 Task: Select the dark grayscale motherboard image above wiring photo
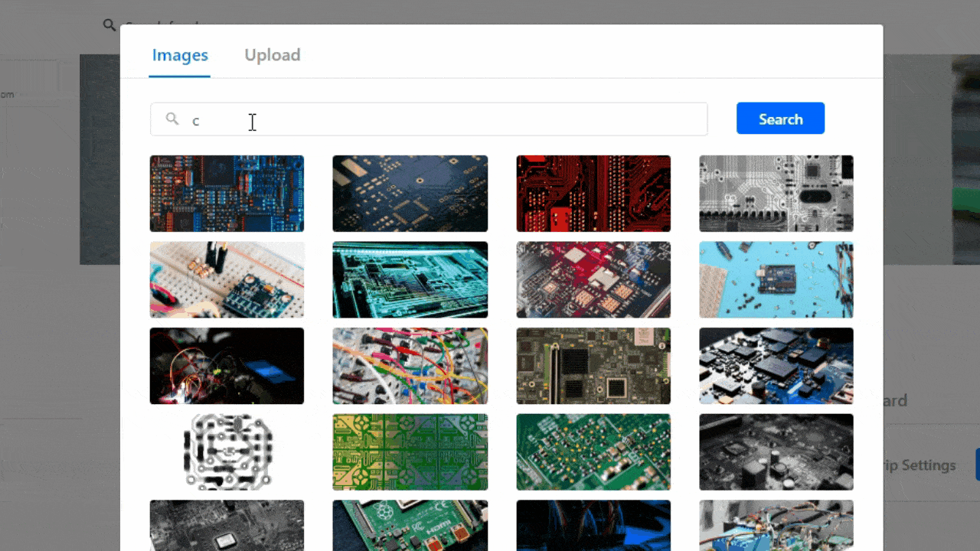[776, 452]
